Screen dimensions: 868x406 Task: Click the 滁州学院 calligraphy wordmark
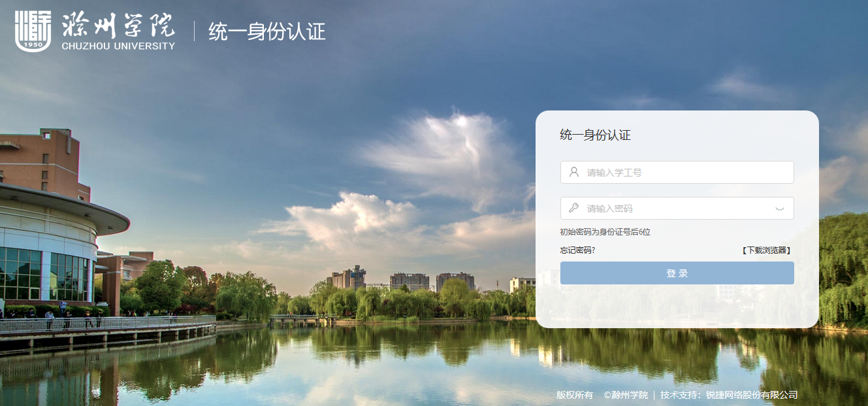118,25
